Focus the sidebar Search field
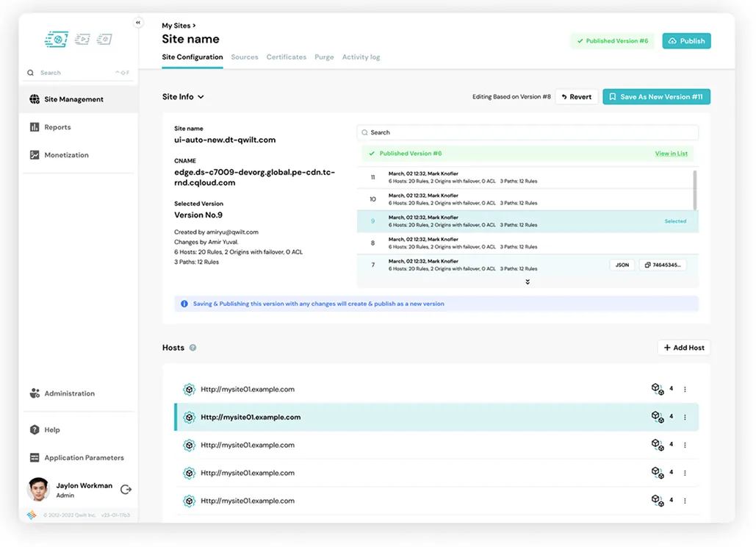The width and height of the screenshot is (756, 547). [x=79, y=72]
